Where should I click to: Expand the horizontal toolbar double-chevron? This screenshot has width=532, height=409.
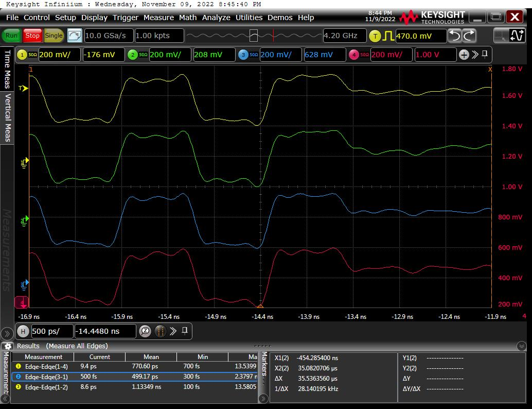click(173, 331)
